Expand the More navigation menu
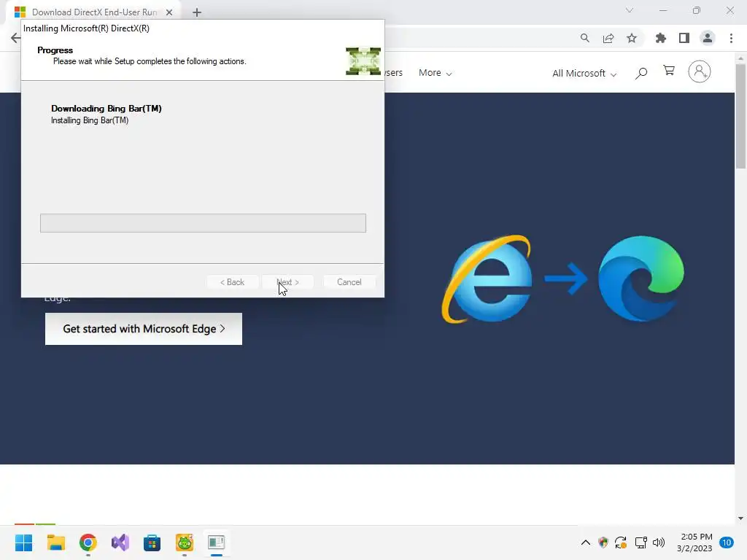The height and width of the screenshot is (560, 747). 435,73
